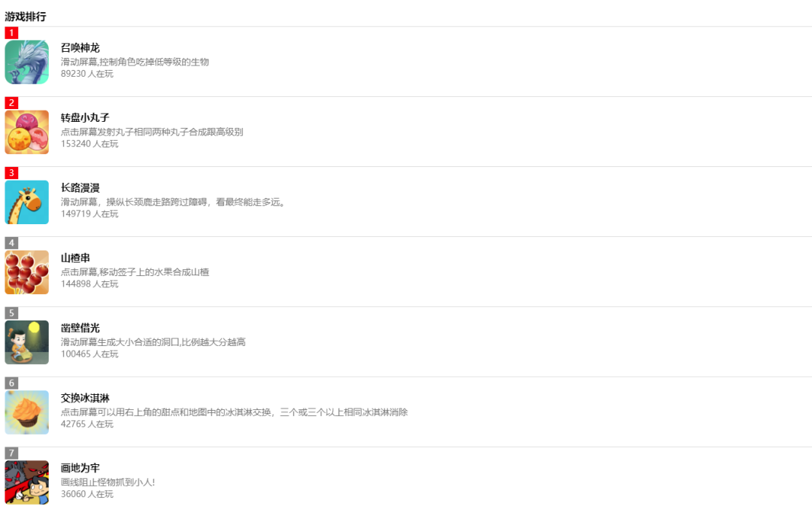Click the 画线阻止怪物抓到小人 description text
The height and width of the screenshot is (516, 812).
coord(108,482)
